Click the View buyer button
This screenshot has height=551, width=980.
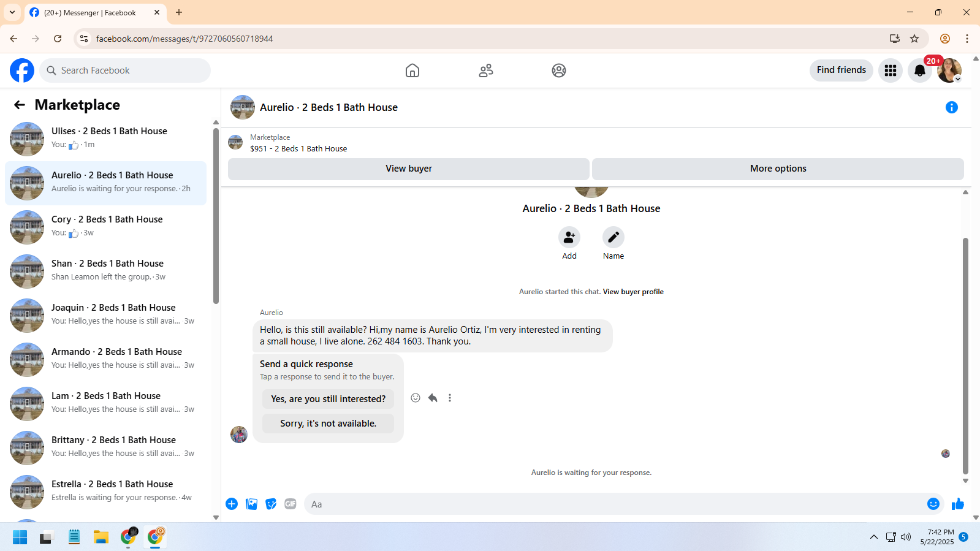click(409, 169)
